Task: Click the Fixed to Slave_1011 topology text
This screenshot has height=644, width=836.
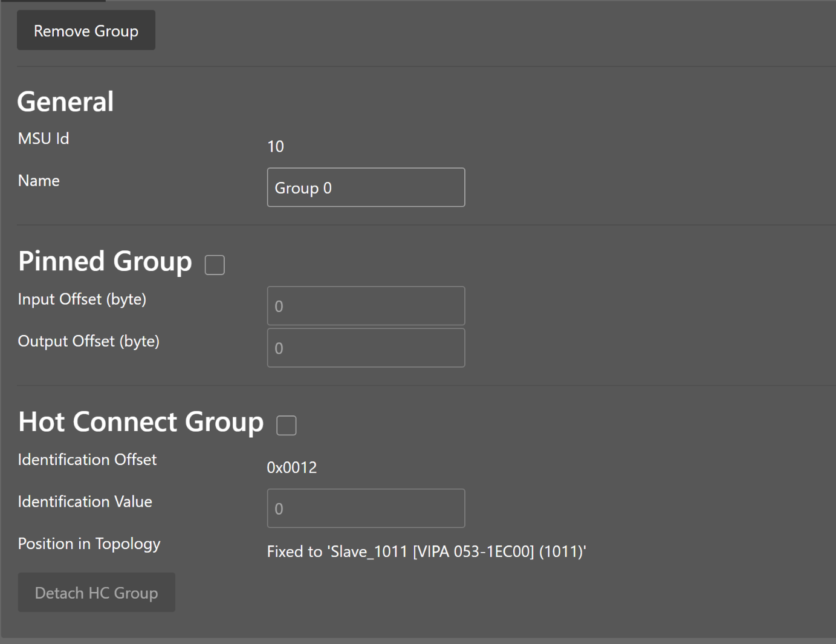Action: (x=426, y=551)
